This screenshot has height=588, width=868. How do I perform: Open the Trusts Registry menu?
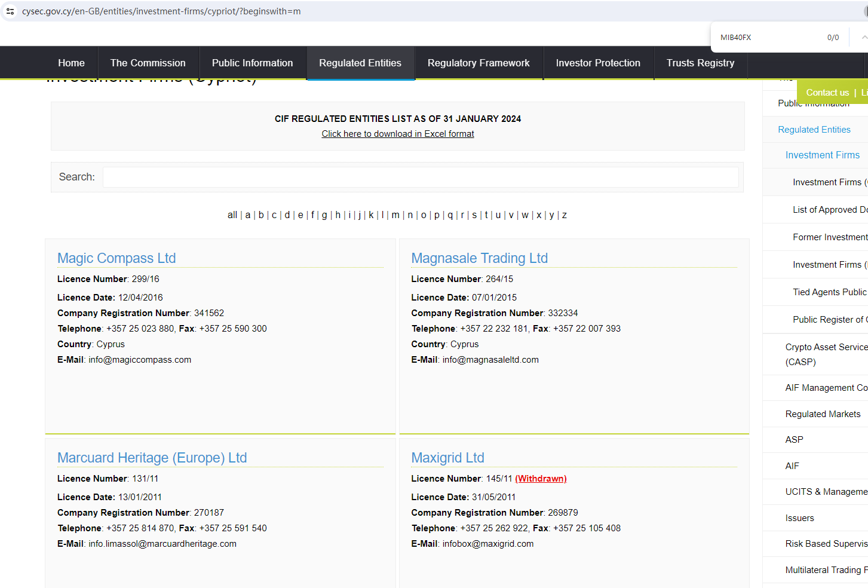tap(700, 63)
